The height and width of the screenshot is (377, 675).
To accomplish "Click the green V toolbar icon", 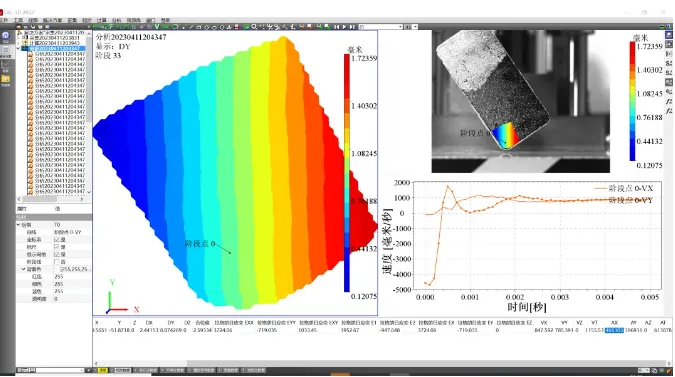I will tap(157, 27).
